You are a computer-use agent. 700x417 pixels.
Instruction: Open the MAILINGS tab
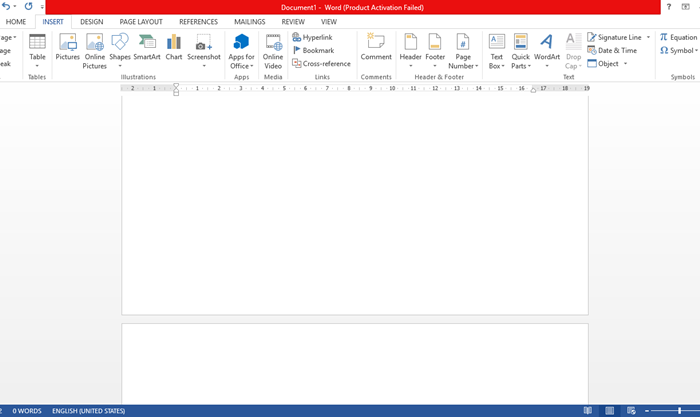coord(250,21)
